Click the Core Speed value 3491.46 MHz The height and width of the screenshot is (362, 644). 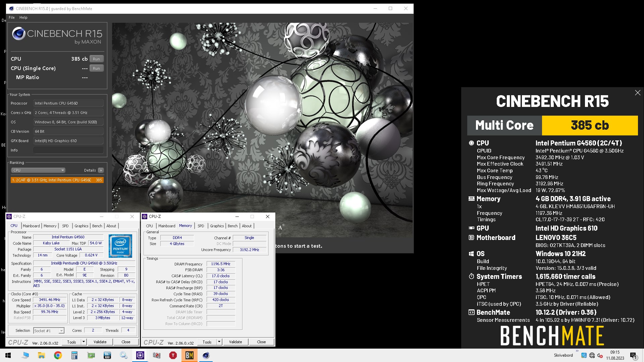(x=50, y=300)
